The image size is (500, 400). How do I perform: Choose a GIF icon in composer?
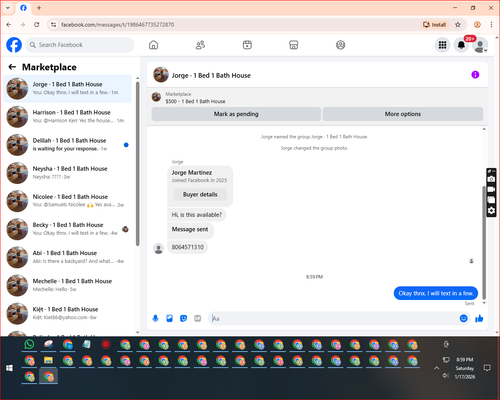(198, 318)
